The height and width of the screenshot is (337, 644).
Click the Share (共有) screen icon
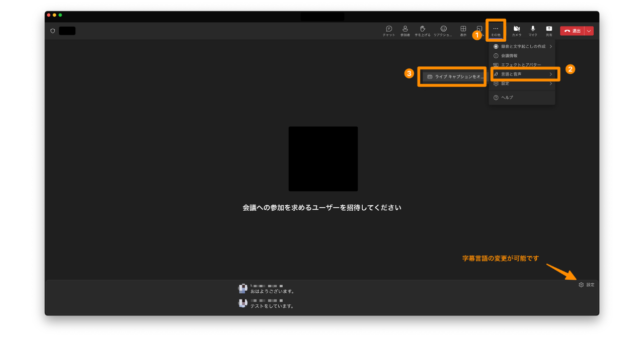549,30
